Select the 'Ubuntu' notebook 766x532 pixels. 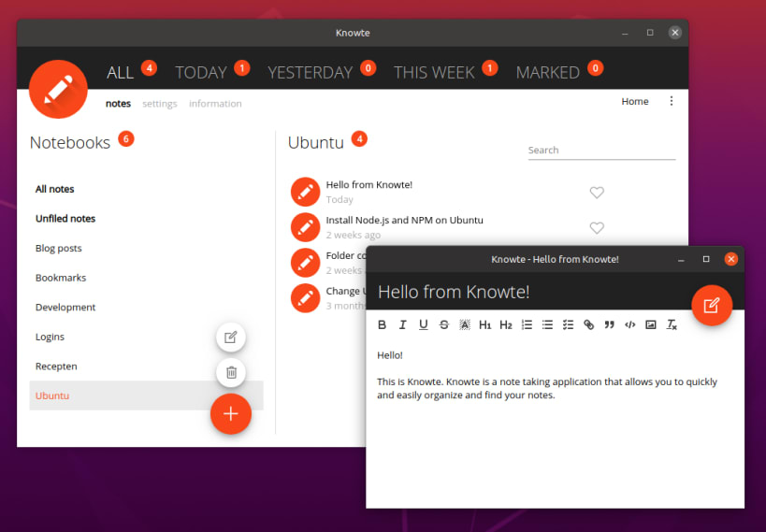pos(147,395)
